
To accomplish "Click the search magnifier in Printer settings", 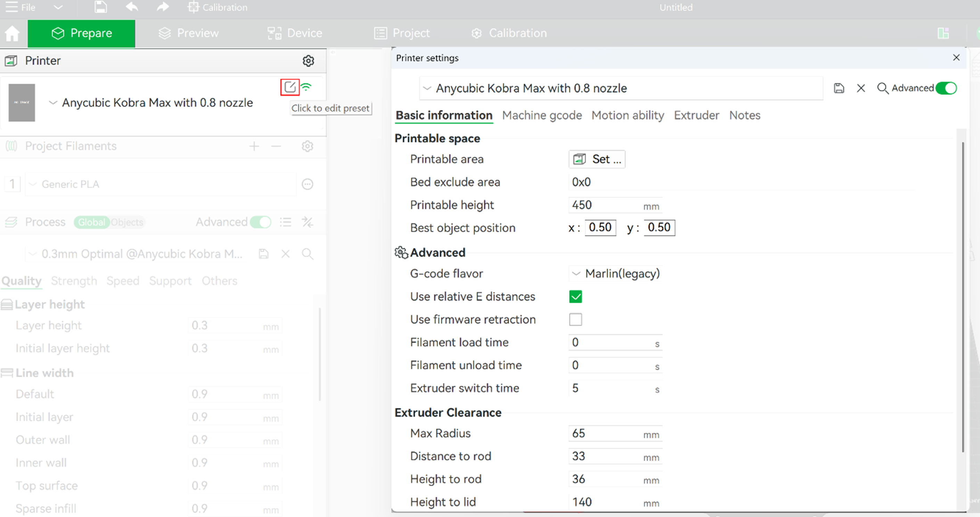I will click(x=882, y=88).
